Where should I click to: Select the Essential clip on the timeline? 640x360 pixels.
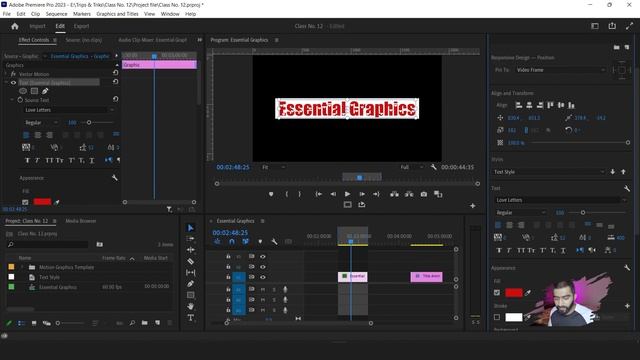(x=353, y=276)
